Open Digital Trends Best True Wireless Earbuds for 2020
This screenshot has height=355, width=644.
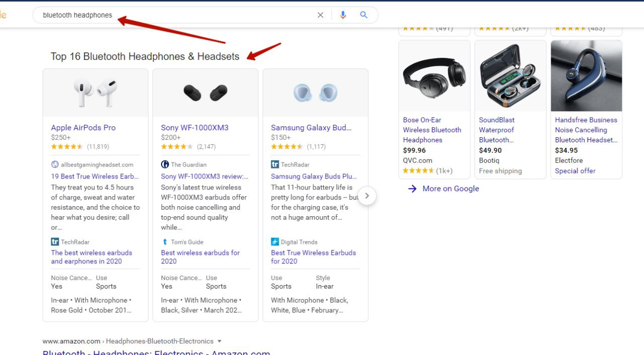(313, 257)
